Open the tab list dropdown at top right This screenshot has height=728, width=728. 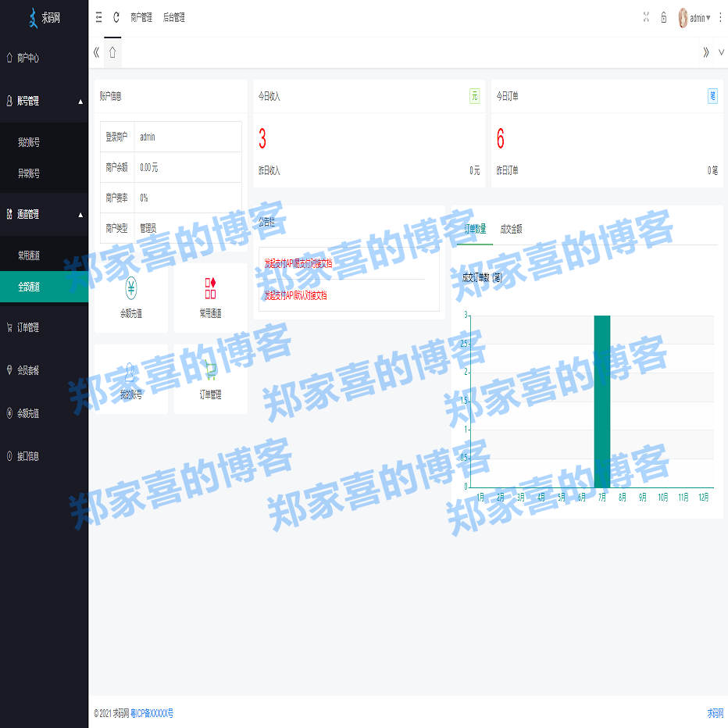[x=723, y=53]
